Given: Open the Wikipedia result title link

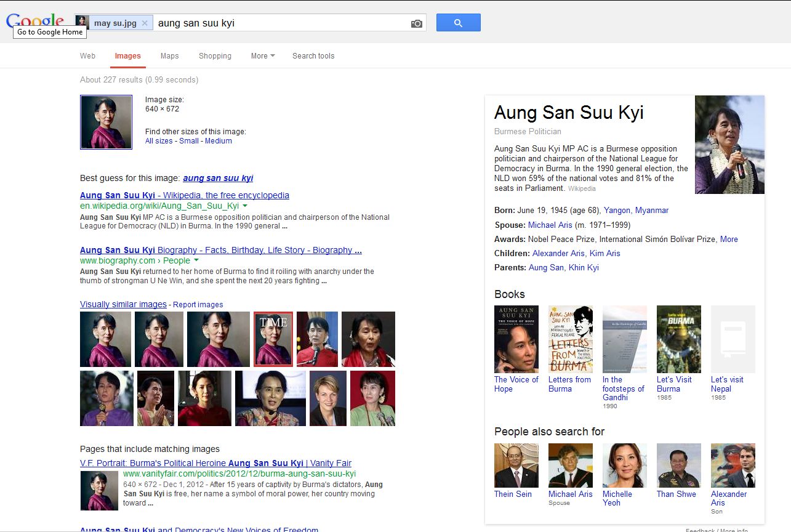Looking at the screenshot, I should coord(185,195).
